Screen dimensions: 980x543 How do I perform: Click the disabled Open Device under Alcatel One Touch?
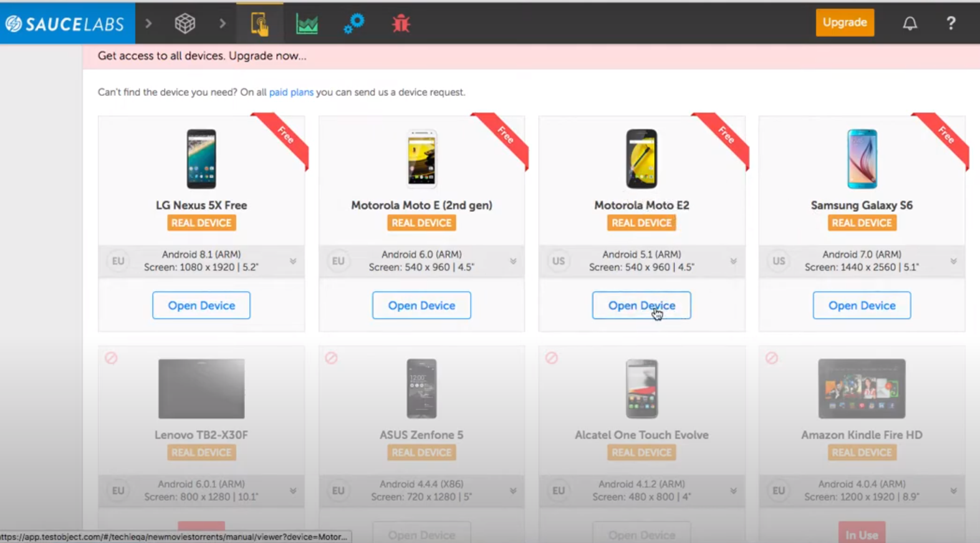[x=641, y=533]
